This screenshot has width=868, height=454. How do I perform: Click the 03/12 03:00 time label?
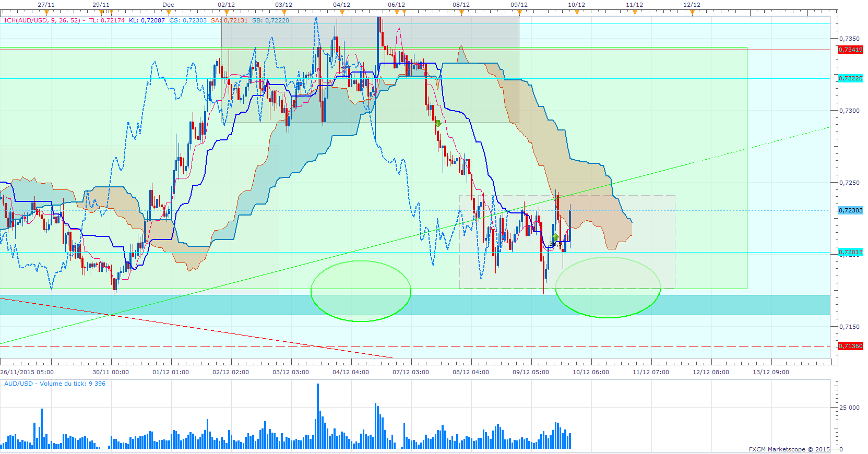(291, 372)
